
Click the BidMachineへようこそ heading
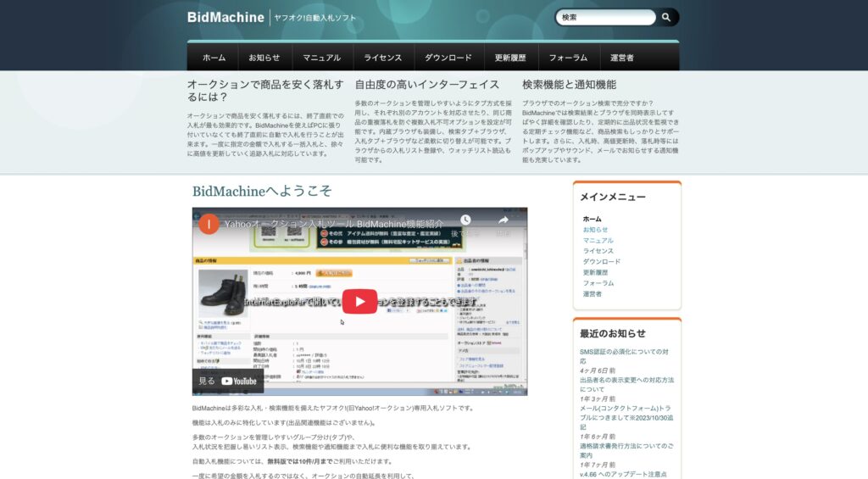pyautogui.click(x=262, y=191)
